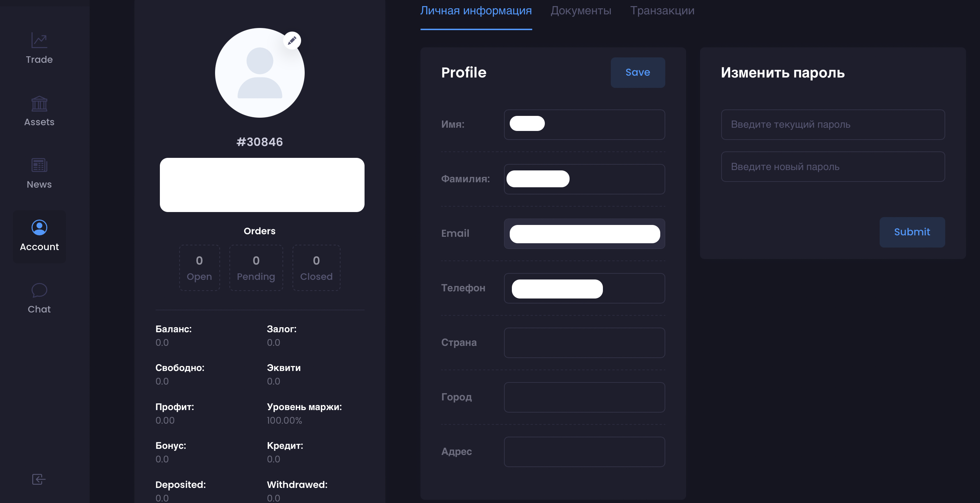The image size is (980, 503).
Task: Switch to the Транзакции tab
Action: click(662, 11)
